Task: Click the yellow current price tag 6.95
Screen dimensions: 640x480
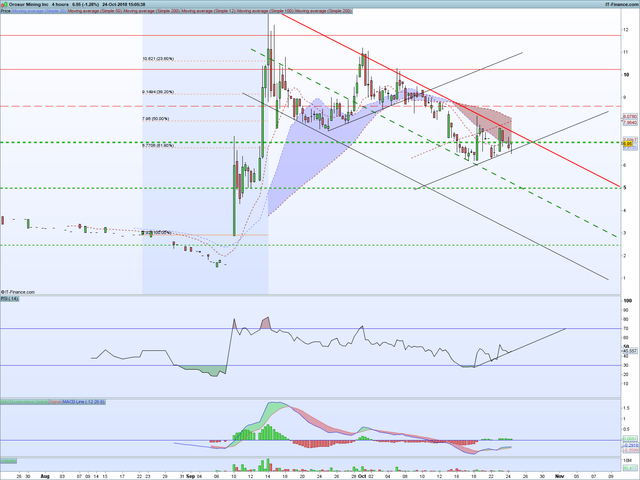Action: pos(627,144)
